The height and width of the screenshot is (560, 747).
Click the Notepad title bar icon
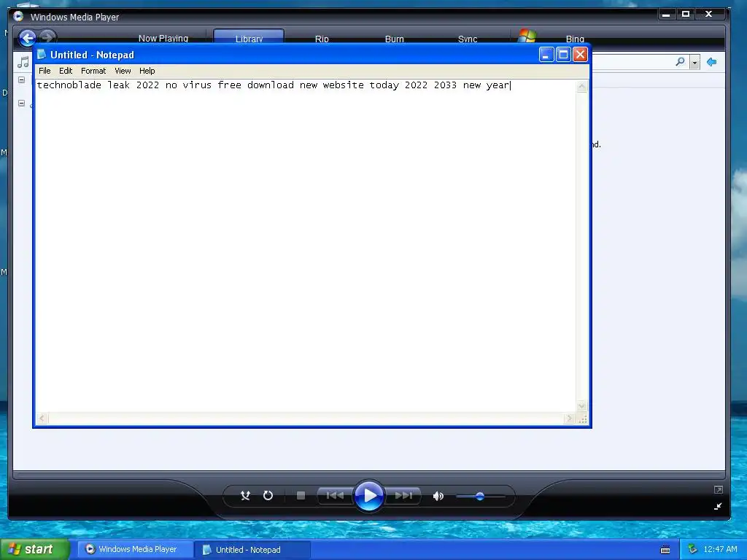[42, 54]
